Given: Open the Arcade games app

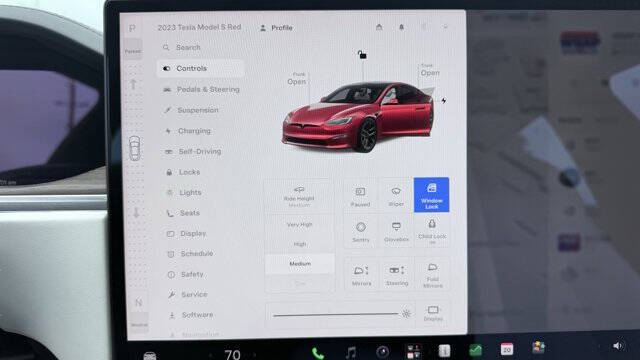Looking at the screenshot, I should (538, 347).
